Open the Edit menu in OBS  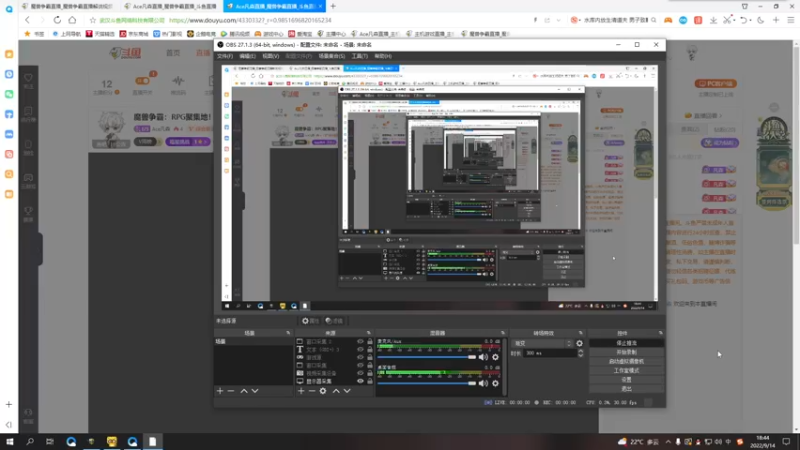[247, 56]
